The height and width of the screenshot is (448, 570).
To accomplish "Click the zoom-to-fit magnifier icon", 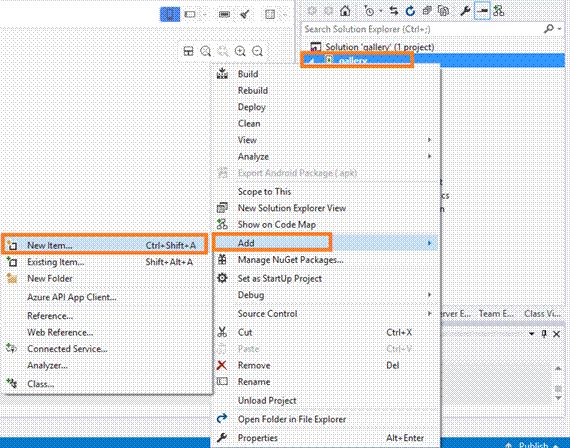I will [x=205, y=51].
